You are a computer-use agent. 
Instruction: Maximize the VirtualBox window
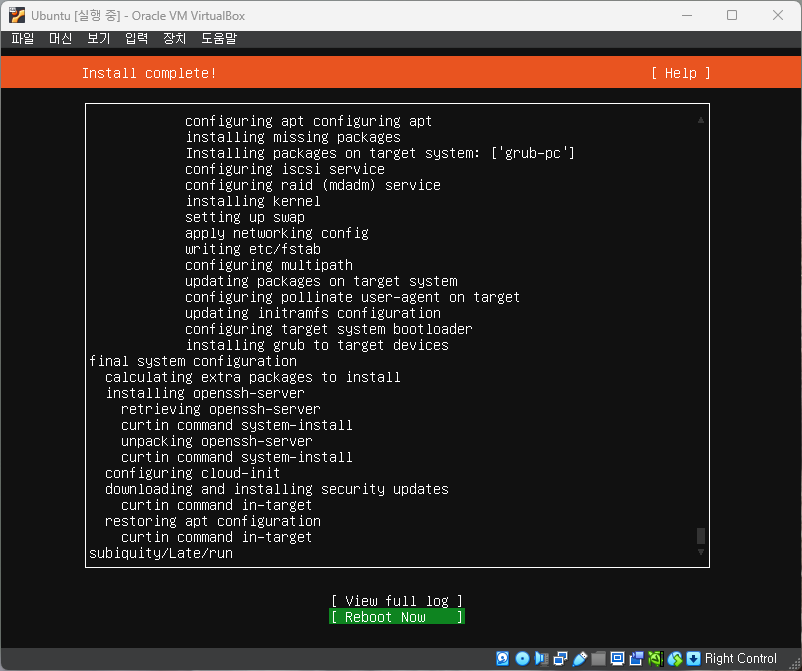pos(732,15)
